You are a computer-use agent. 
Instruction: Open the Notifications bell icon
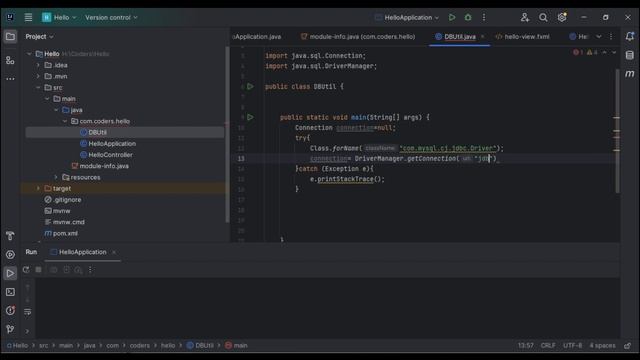tap(630, 36)
